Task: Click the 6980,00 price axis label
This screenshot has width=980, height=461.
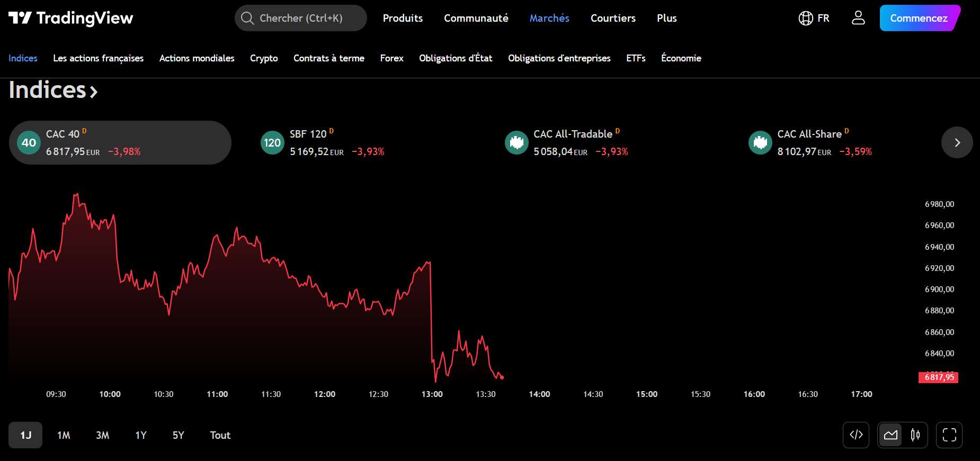Action: [x=939, y=204]
